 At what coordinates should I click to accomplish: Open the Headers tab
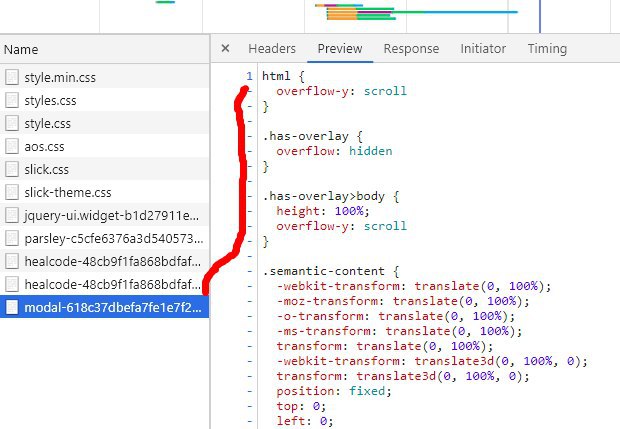(x=272, y=49)
